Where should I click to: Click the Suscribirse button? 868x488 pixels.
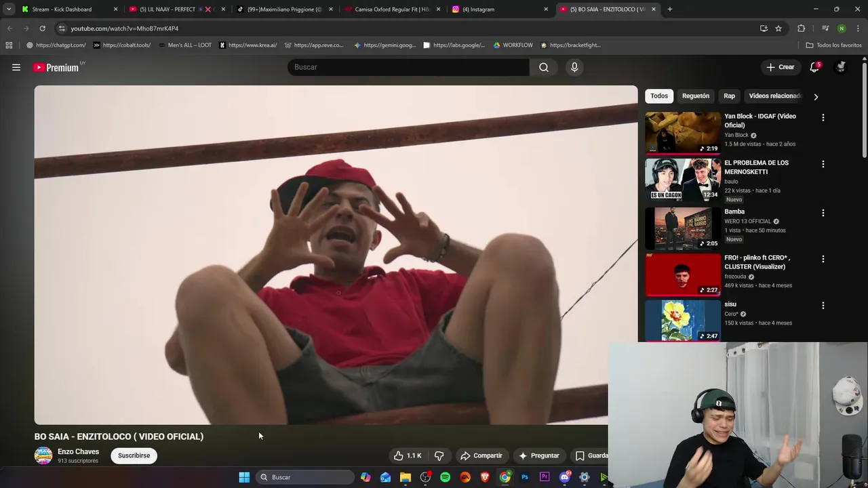pyautogui.click(x=134, y=455)
